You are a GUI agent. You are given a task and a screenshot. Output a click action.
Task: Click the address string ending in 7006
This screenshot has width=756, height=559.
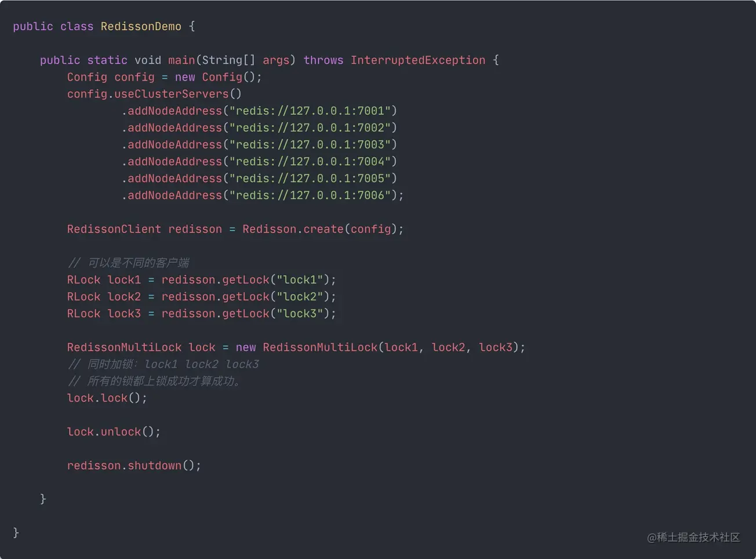[x=310, y=195]
